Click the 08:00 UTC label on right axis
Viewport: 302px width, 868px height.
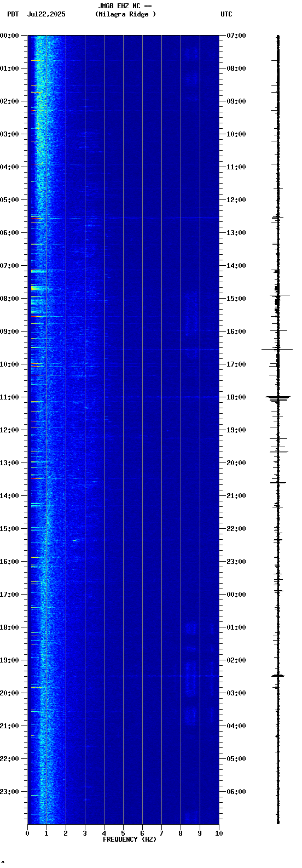tap(236, 68)
